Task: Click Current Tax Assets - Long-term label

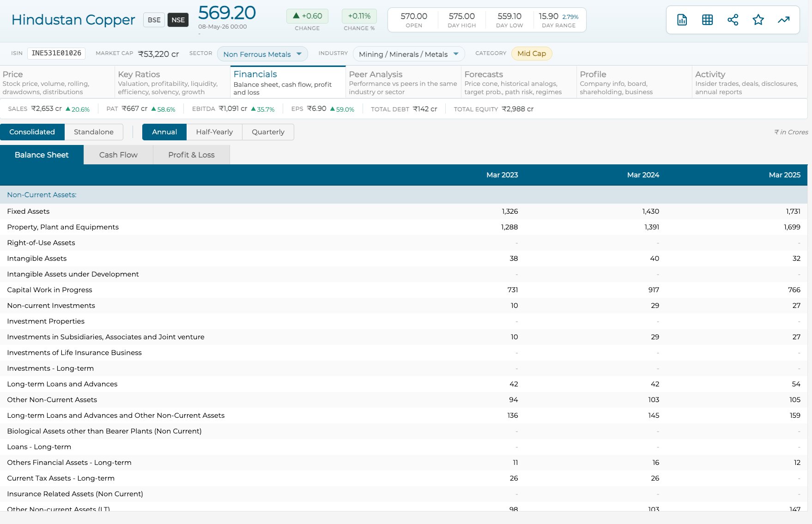Action: 61,478
